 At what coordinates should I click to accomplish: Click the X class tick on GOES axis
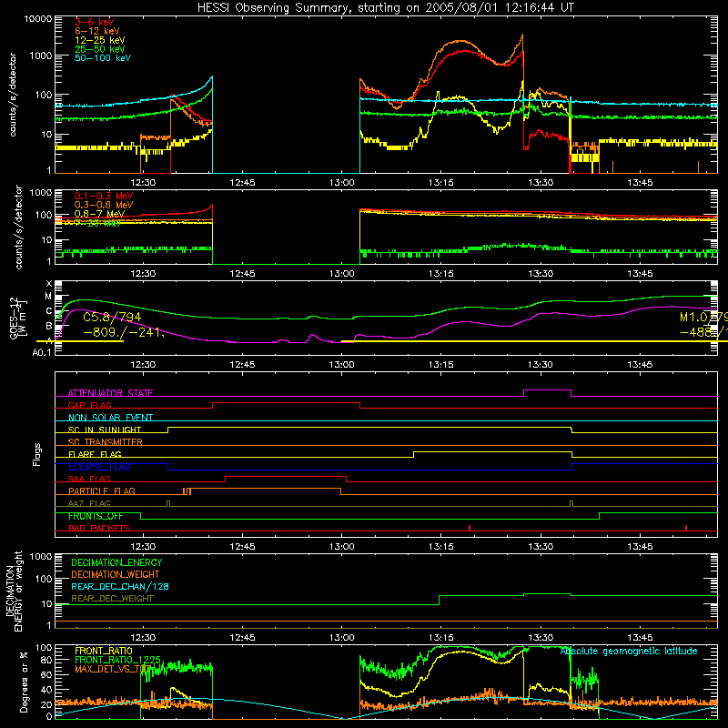[x=49, y=284]
